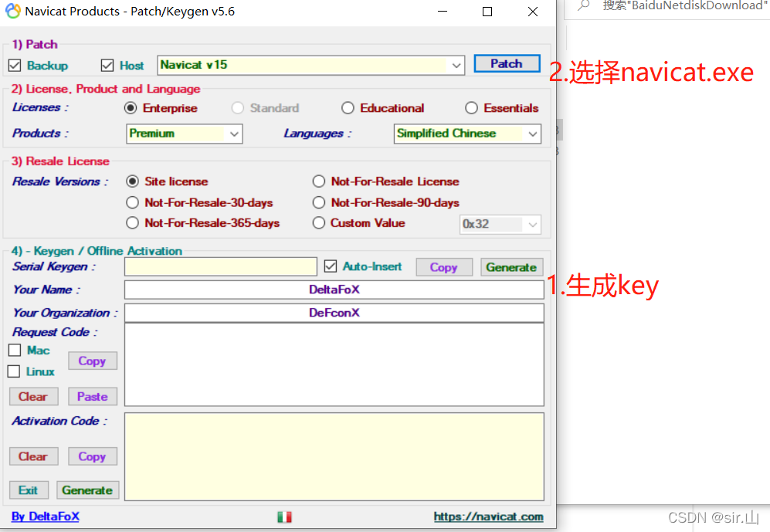
Task: Click the Patch button
Action: (507, 64)
